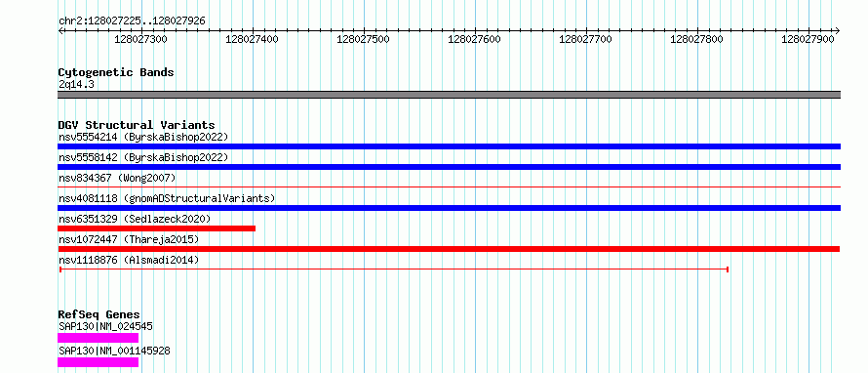Click the blue bar for nsv4081118

[x=449, y=208]
